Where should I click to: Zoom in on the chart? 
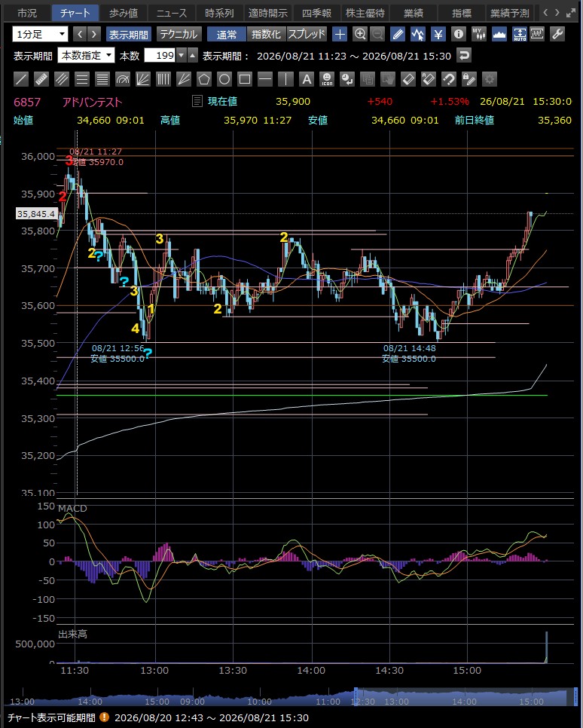click(x=360, y=35)
